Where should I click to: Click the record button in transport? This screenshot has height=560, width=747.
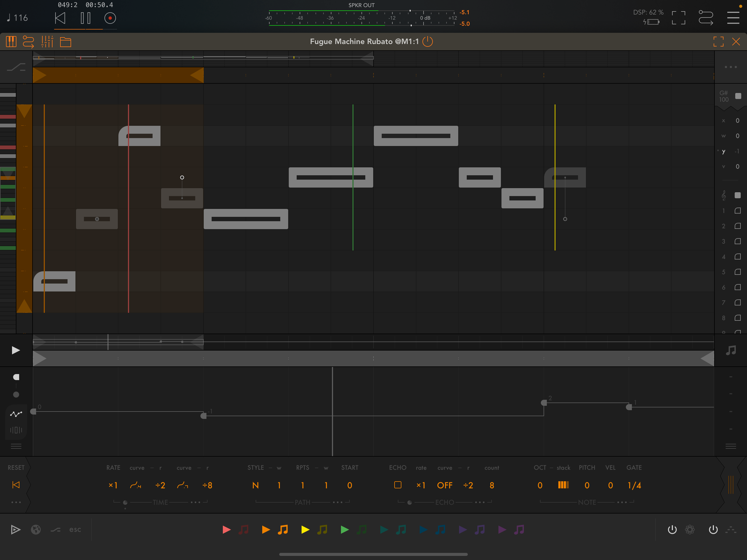tap(110, 18)
